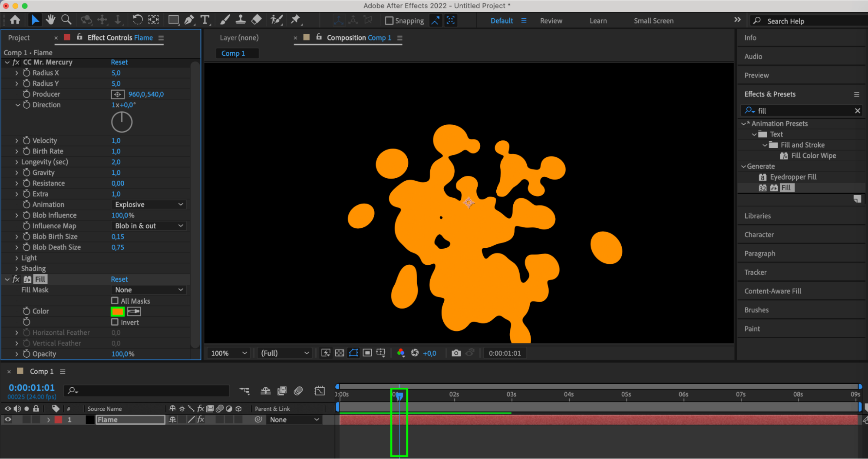
Task: Open the Animation Explosive dropdown
Action: click(149, 205)
